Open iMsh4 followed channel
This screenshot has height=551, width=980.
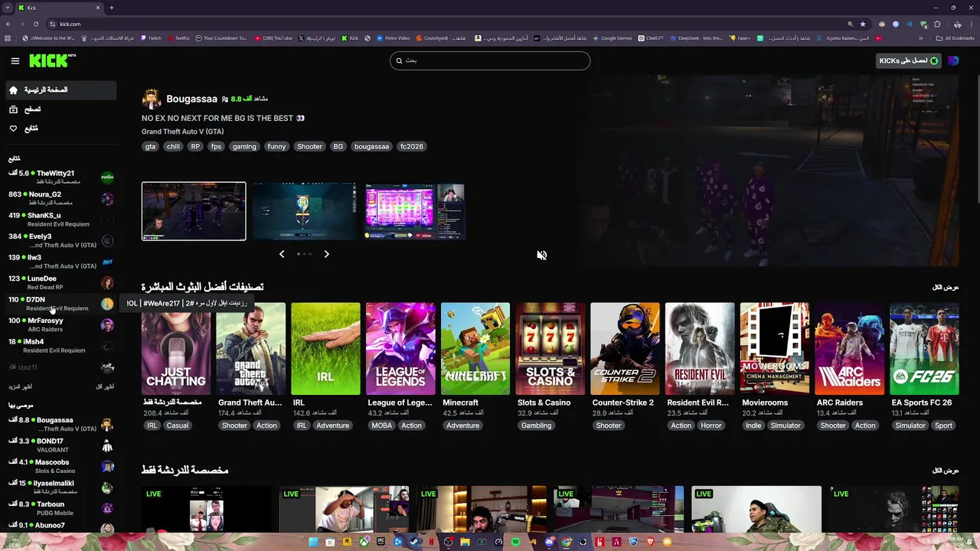coord(60,346)
